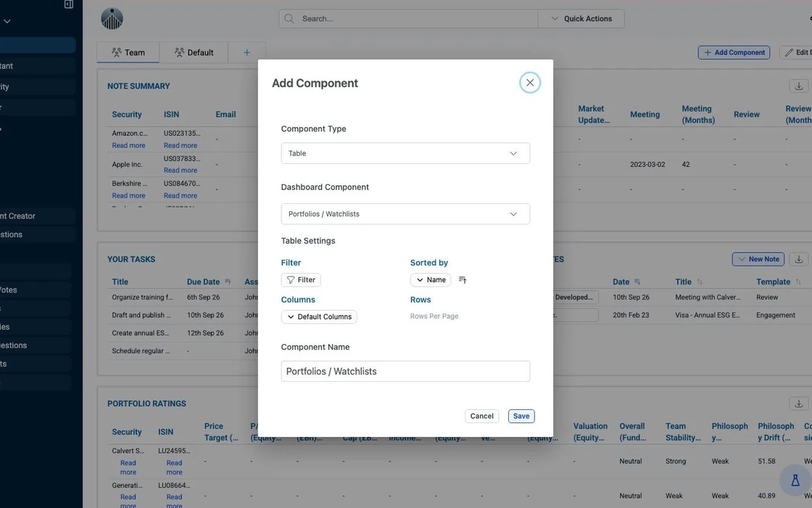
Task: Click the Component Name text field
Action: click(405, 371)
